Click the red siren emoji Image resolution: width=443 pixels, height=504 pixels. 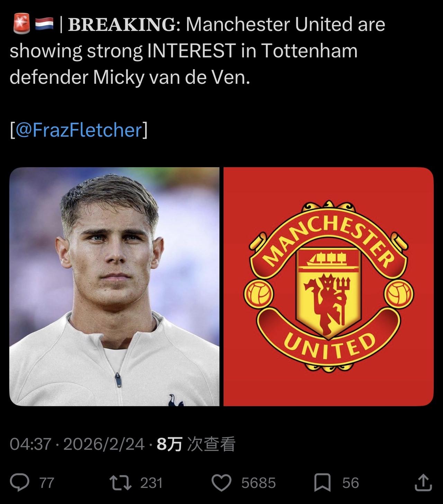21,24
